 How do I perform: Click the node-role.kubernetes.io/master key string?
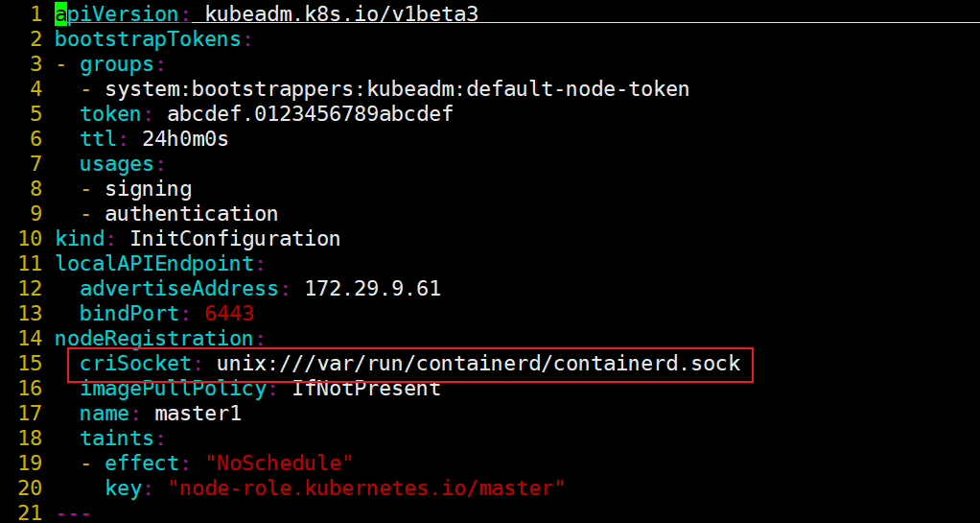pyautogui.click(x=366, y=487)
